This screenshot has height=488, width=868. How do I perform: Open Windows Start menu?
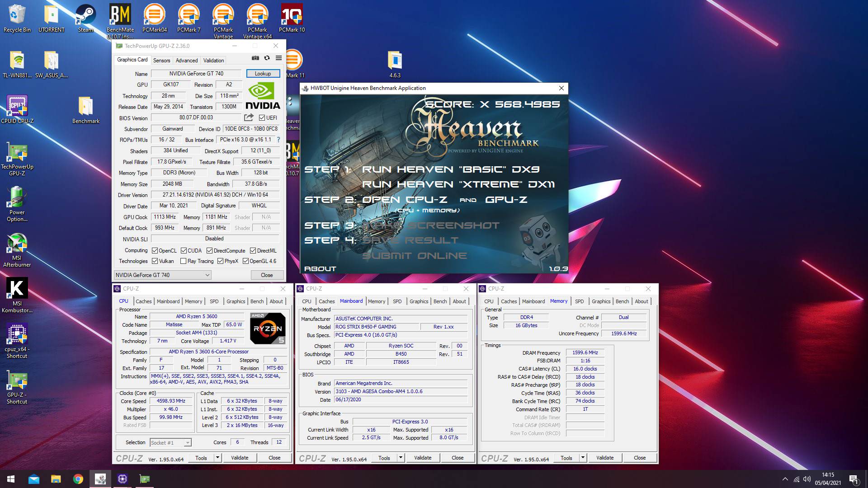pyautogui.click(x=11, y=479)
